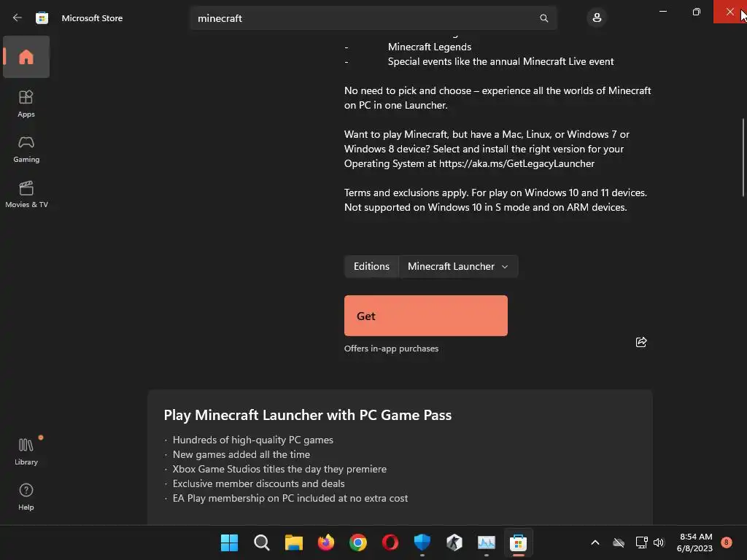The width and height of the screenshot is (747, 560).
Task: Click the 'Offers in-app purchases' text
Action: click(391, 349)
